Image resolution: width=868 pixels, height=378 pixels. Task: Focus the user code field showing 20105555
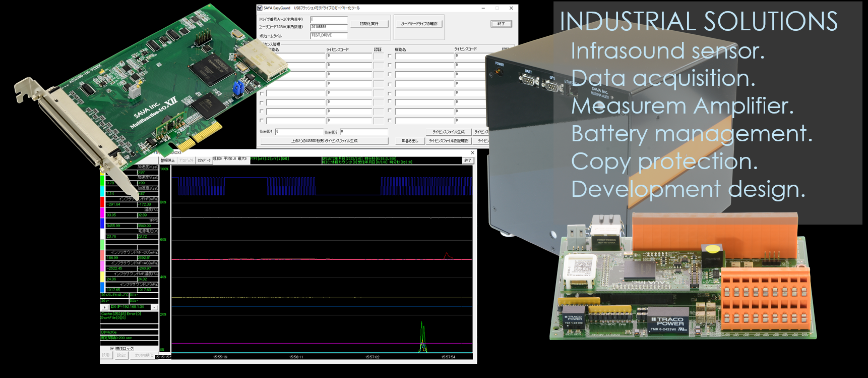[x=329, y=27]
